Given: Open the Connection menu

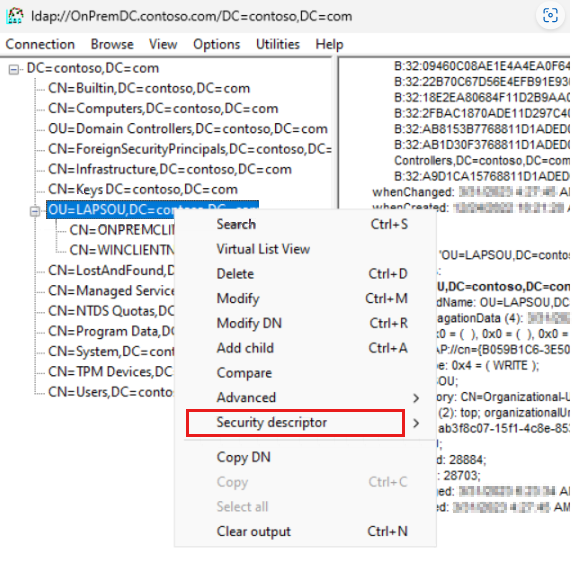Looking at the screenshot, I should point(40,44).
